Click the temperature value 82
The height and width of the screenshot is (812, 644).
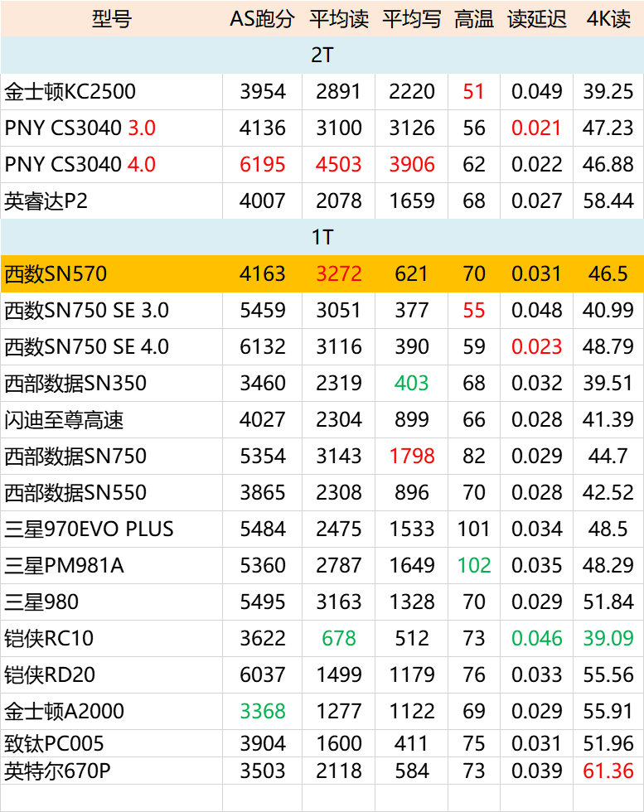coord(473,456)
